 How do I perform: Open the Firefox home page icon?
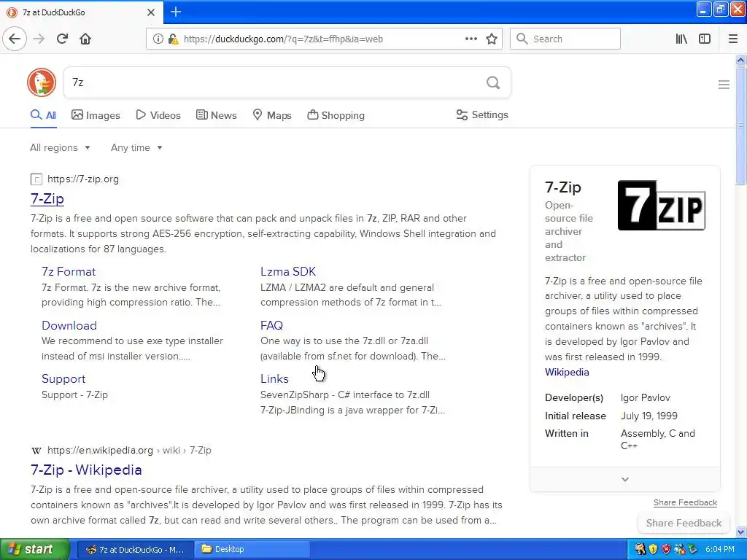(x=85, y=39)
